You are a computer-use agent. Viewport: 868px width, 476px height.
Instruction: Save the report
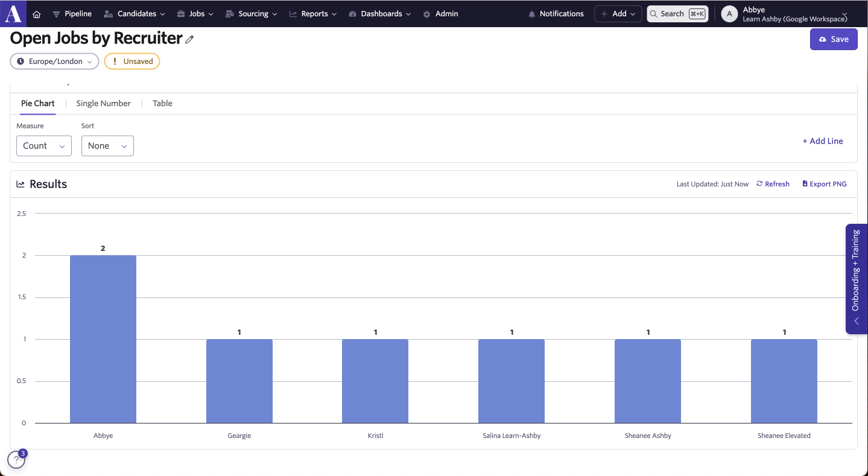tap(834, 39)
